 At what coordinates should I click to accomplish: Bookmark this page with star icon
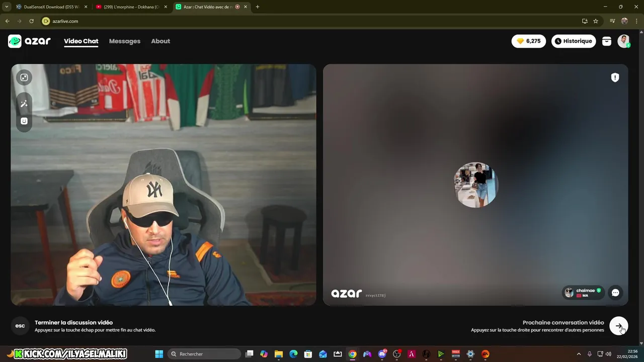coord(596,21)
